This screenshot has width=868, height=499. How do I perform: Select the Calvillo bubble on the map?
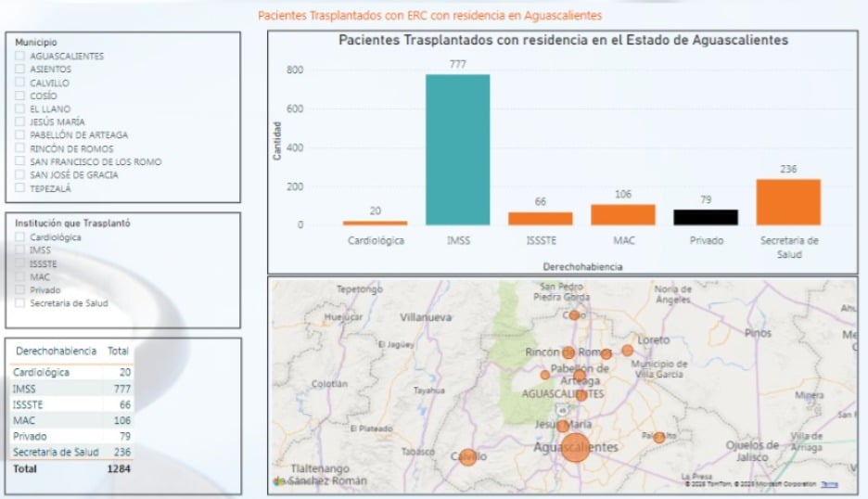click(468, 457)
